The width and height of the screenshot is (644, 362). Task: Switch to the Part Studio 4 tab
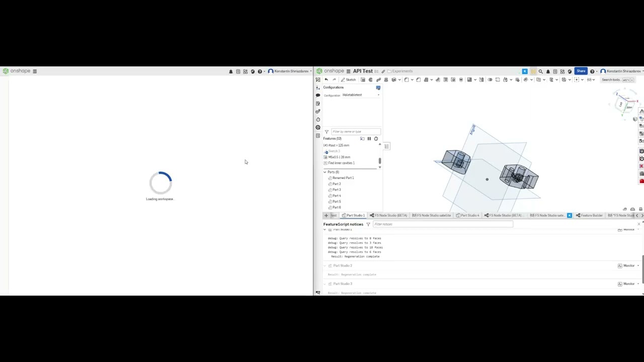[x=467, y=215]
